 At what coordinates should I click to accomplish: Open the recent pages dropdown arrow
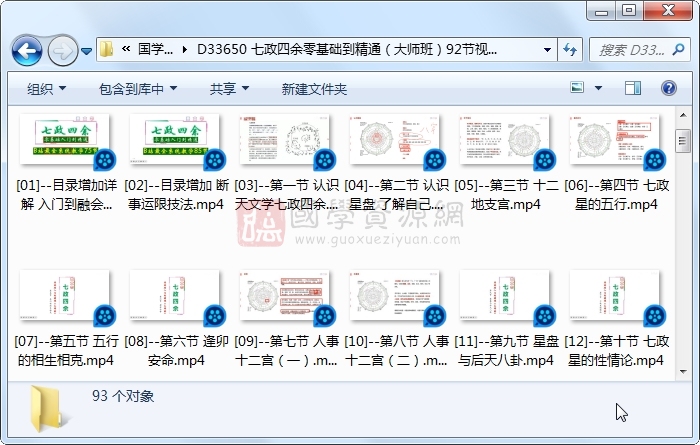point(87,51)
